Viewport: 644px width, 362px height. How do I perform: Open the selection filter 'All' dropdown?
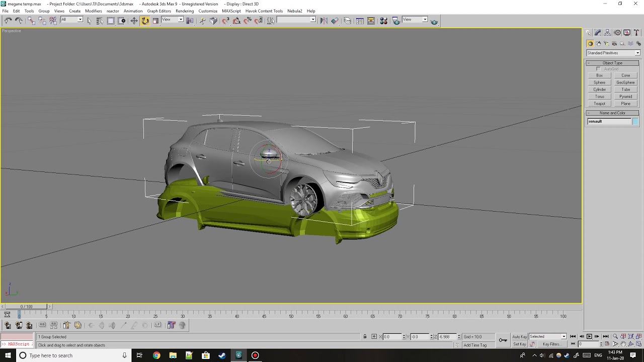[71, 20]
